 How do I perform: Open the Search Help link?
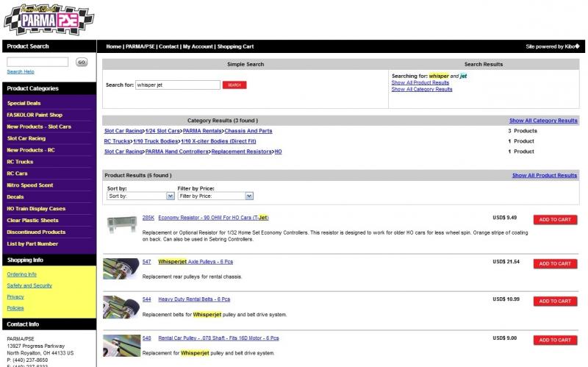click(21, 71)
